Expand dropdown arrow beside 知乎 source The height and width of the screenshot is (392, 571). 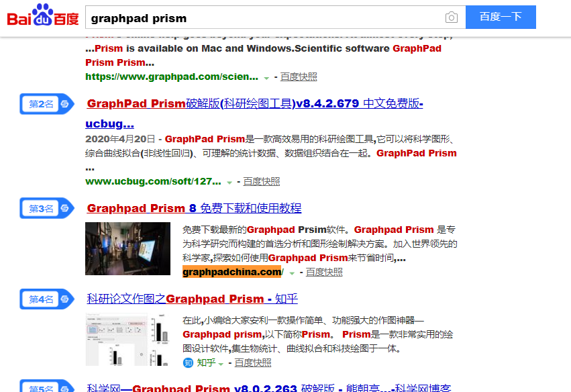click(221, 364)
